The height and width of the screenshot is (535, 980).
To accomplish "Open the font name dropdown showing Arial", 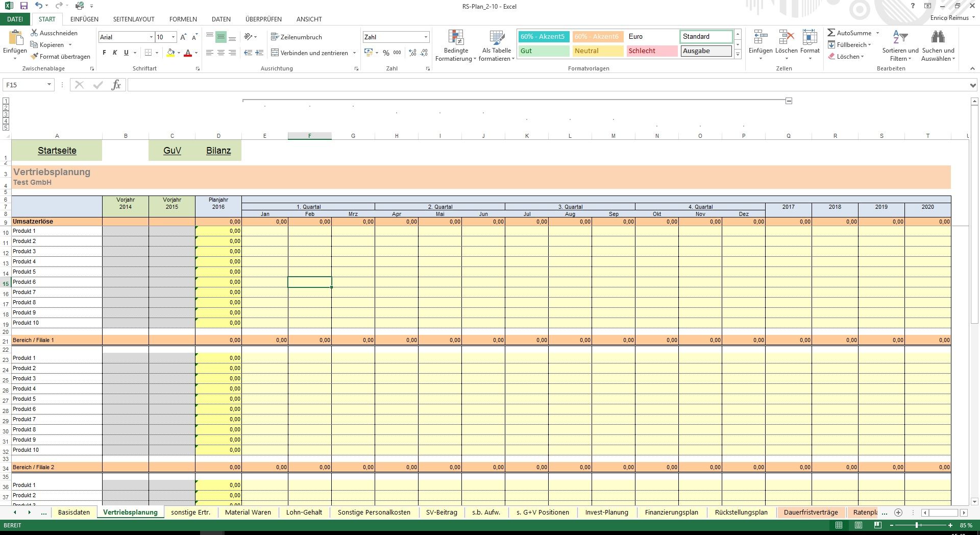I will point(151,37).
